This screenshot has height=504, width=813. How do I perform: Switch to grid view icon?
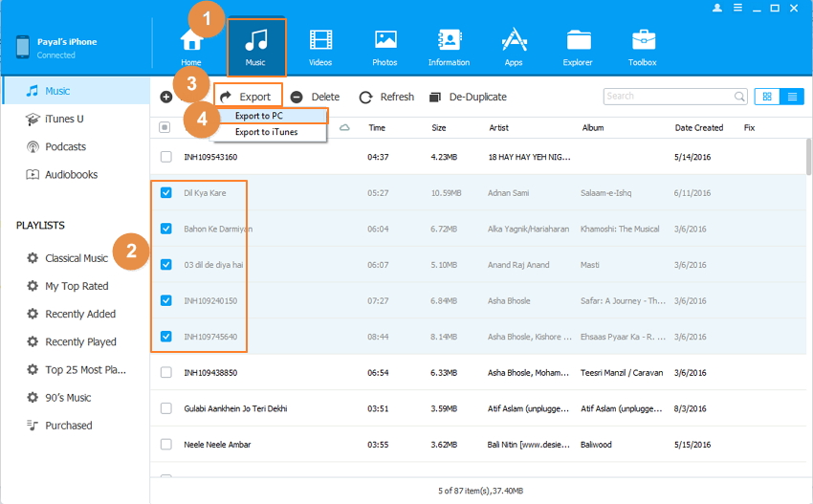(766, 97)
